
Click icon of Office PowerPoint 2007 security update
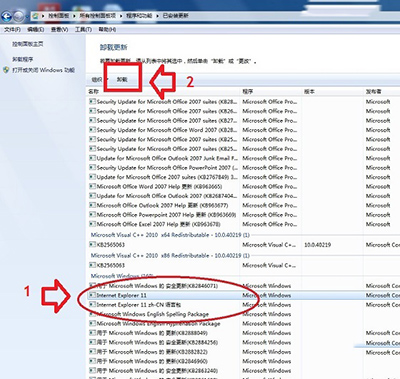coord(92,168)
